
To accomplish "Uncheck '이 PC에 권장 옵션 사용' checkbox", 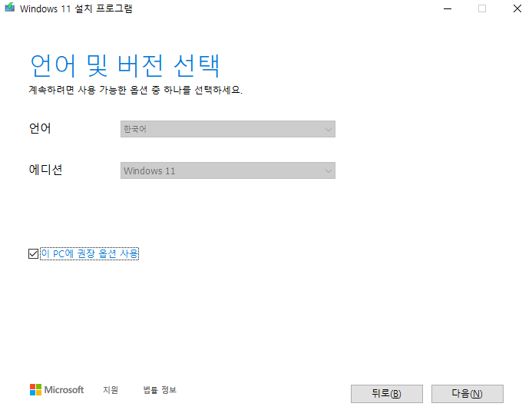I will [33, 253].
